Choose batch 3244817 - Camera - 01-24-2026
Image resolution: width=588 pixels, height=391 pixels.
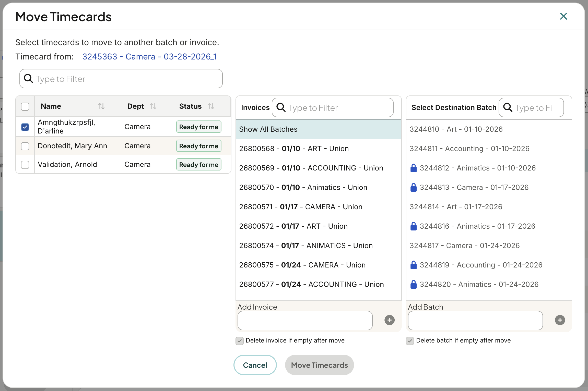(489, 246)
